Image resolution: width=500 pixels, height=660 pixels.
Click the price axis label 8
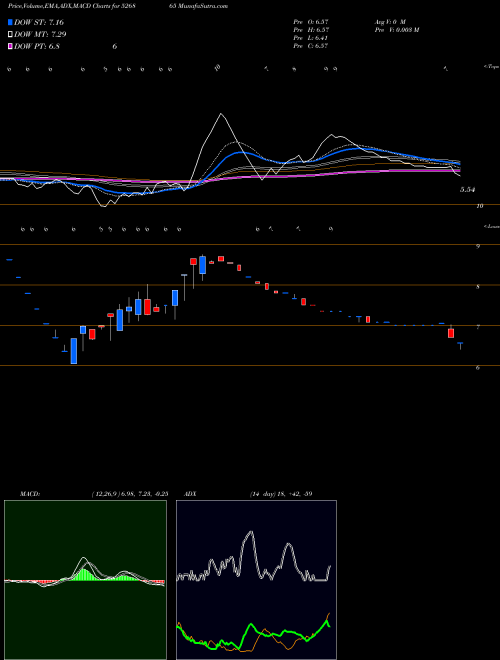tap(478, 287)
